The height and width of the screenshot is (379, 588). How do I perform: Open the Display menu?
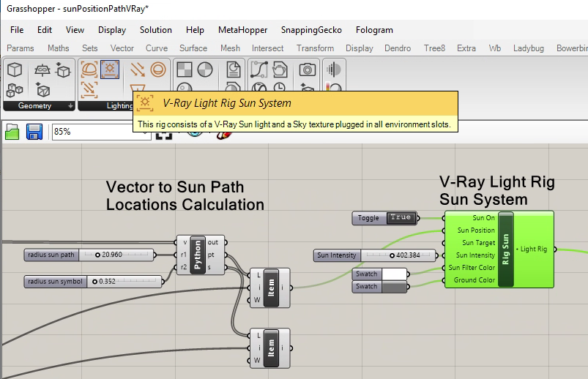[112, 30]
